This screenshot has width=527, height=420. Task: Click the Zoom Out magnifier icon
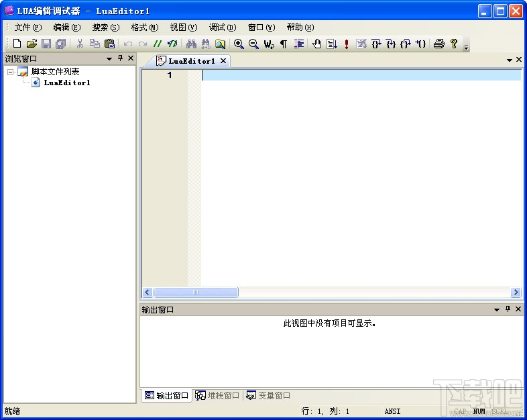(253, 44)
